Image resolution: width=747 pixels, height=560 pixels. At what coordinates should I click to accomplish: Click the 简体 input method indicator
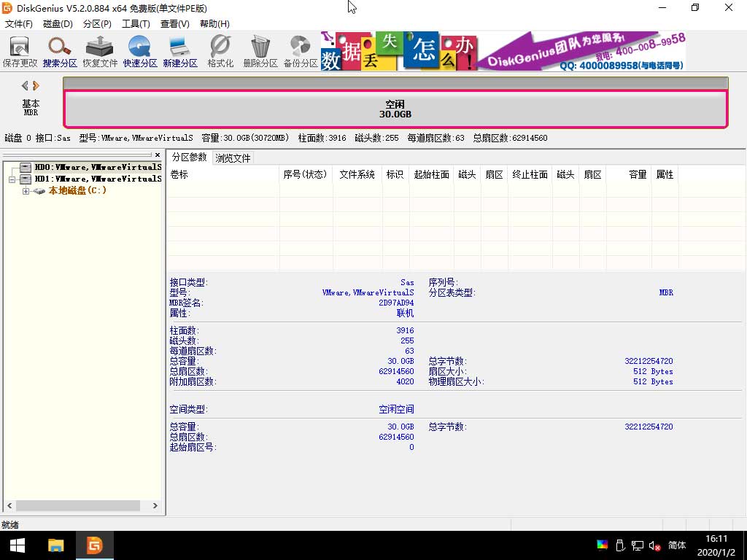677,545
